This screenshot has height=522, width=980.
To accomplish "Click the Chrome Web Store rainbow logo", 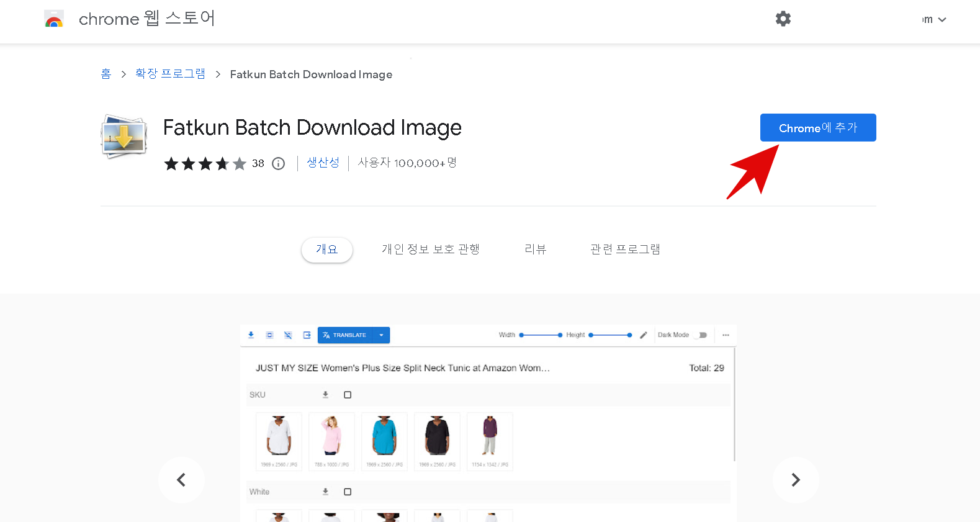I will click(x=54, y=19).
